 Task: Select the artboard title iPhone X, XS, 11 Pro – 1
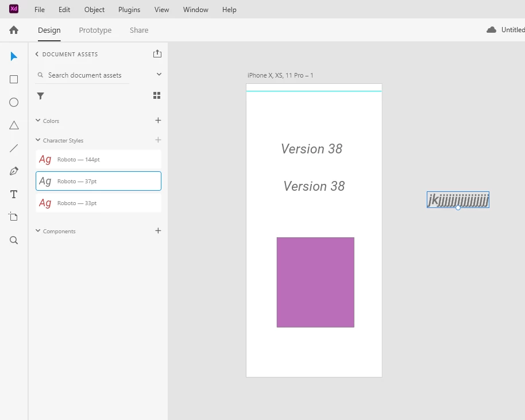pos(280,75)
